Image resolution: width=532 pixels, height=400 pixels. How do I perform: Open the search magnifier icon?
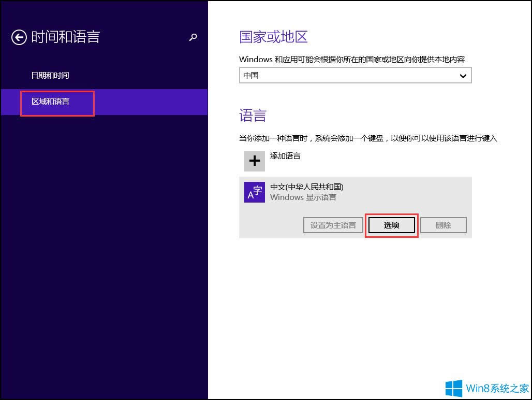click(x=193, y=37)
